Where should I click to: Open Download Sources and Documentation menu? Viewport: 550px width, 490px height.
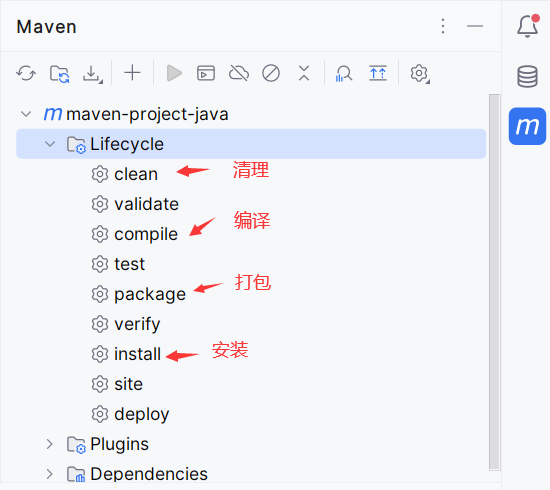point(92,74)
